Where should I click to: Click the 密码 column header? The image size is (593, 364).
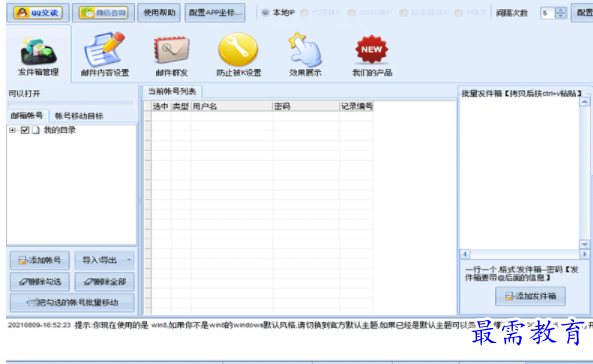click(306, 106)
